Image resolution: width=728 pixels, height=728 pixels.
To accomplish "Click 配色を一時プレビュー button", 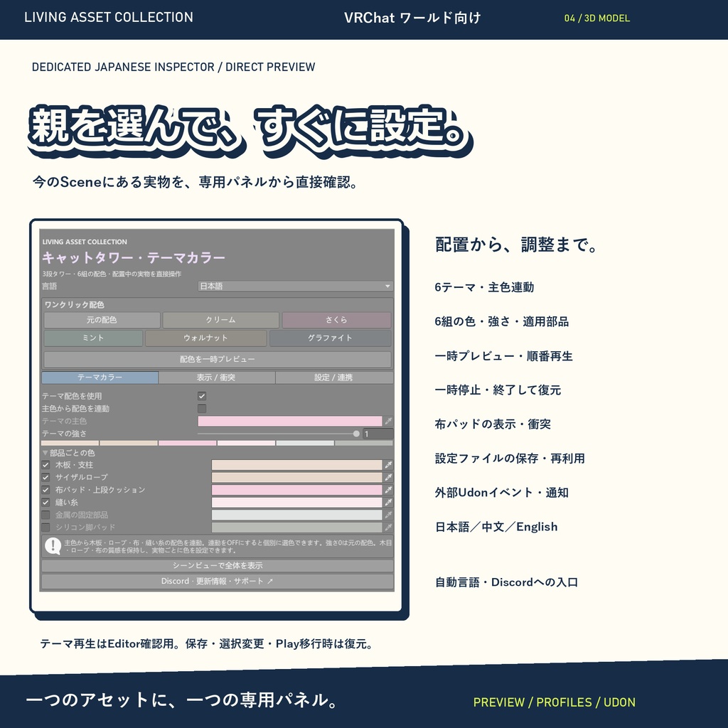I will pos(218,359).
